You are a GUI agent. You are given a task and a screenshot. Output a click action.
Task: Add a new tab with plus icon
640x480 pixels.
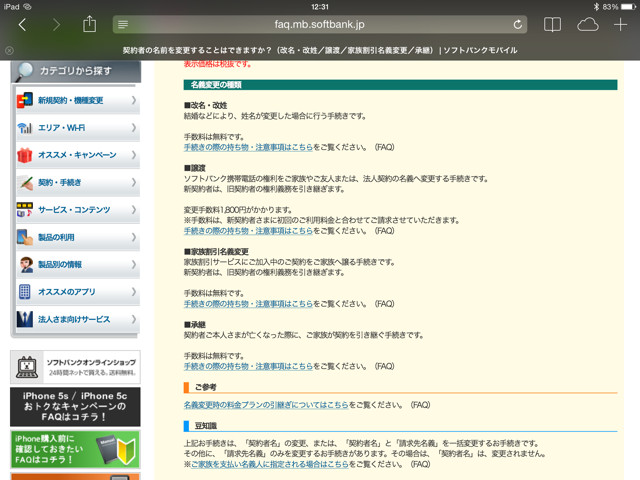tap(620, 24)
